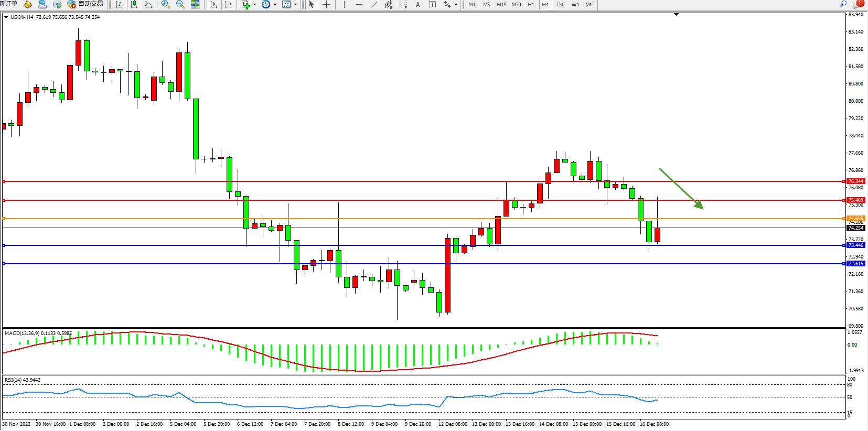Click the 新订单 new order button

[8, 4]
